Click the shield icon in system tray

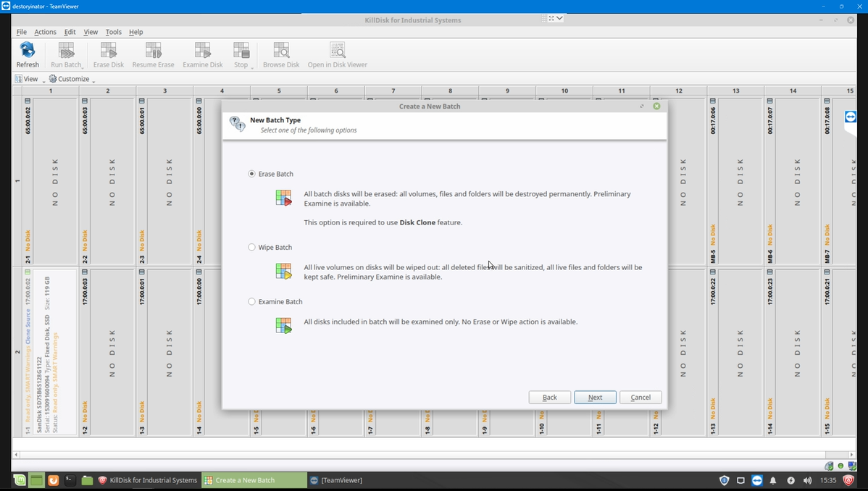[x=724, y=480]
